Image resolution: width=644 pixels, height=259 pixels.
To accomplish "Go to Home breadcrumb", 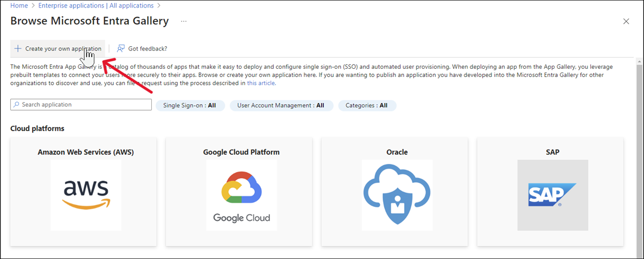I will [x=19, y=5].
